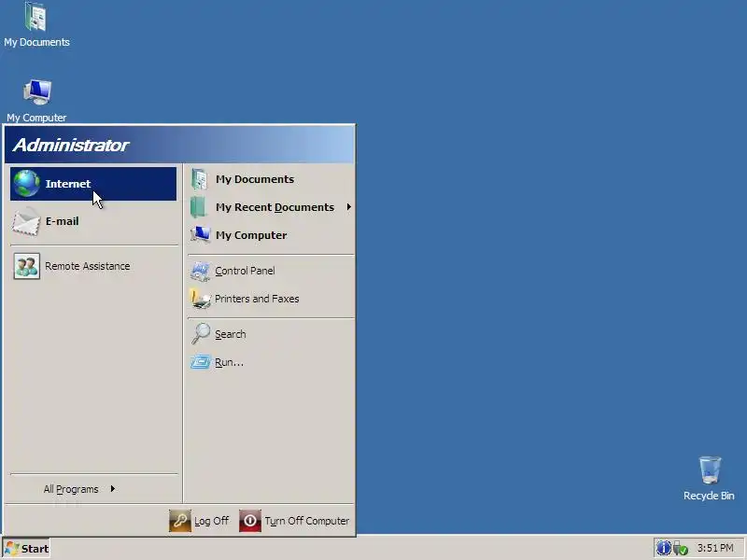Click the red Turn Off Computer power icon
Viewport: 747px width, 560px height.
point(250,521)
